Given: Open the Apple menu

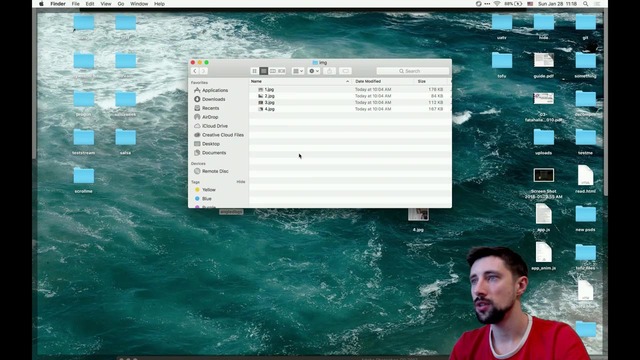Looking at the screenshot, I should 41,4.
